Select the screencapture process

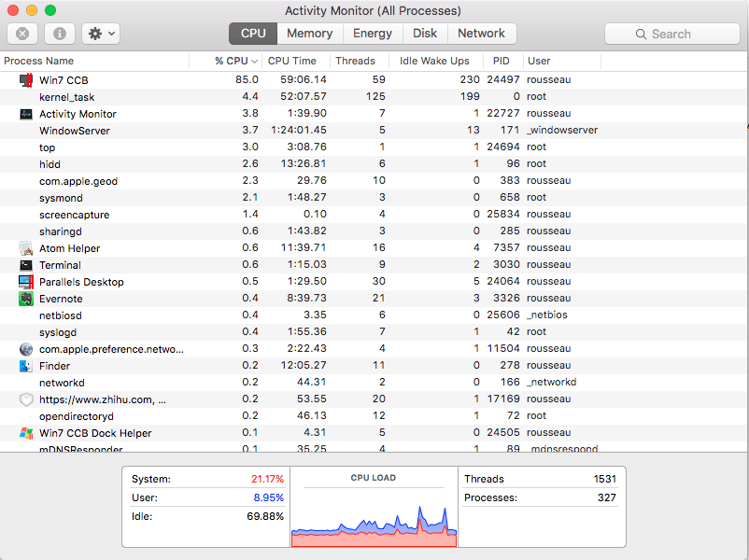(x=374, y=215)
